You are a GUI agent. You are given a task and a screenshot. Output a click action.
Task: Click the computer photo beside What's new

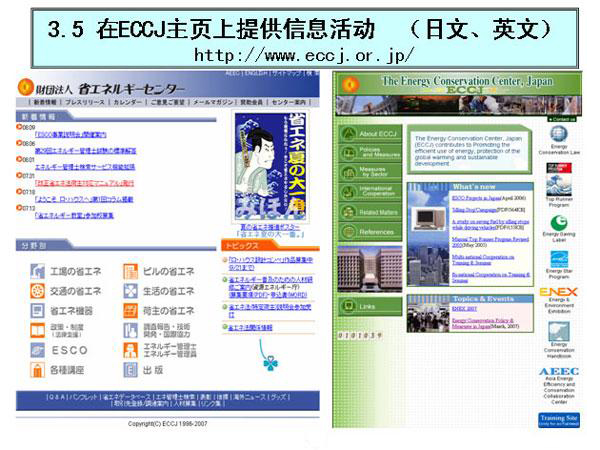point(428,218)
